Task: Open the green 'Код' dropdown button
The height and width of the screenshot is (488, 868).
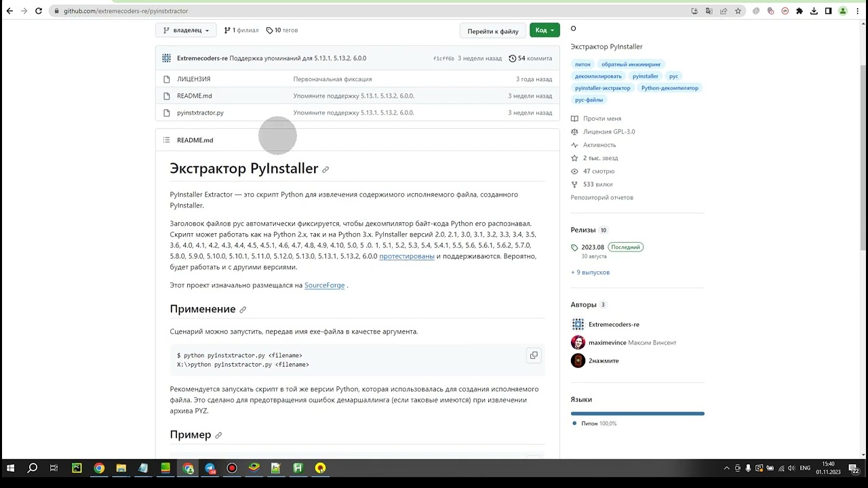Action: click(545, 30)
